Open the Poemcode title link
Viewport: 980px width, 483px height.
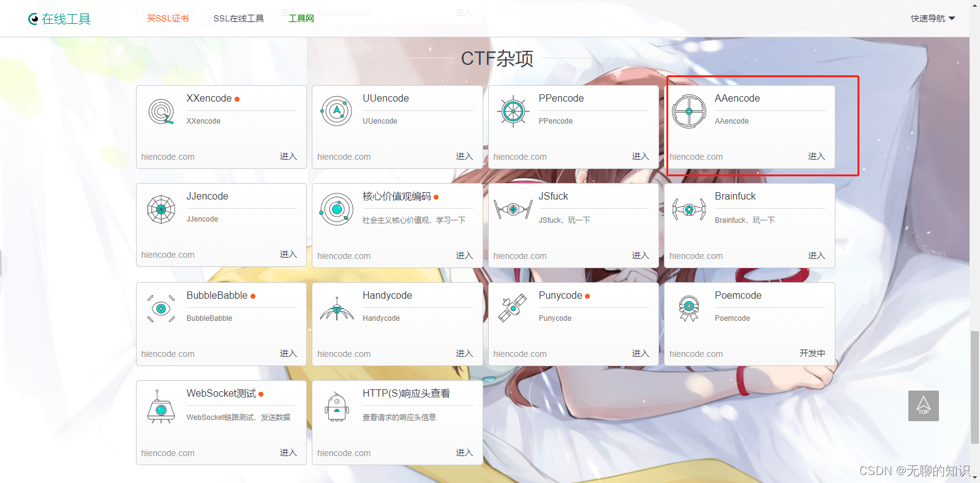click(738, 295)
